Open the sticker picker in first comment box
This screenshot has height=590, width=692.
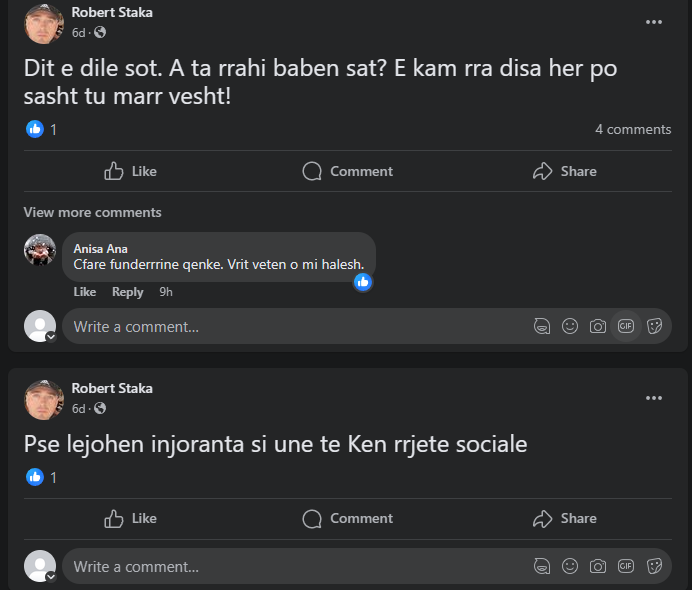655,326
